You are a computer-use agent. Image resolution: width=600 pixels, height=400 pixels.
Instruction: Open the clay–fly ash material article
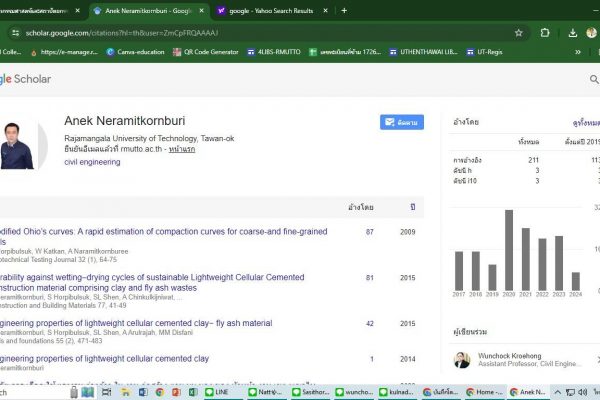(136, 323)
